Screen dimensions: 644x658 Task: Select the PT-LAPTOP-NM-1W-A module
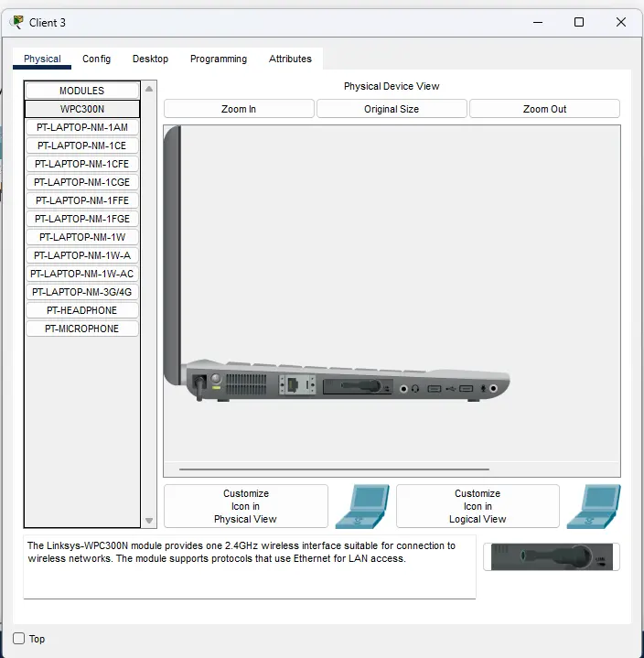point(81,255)
